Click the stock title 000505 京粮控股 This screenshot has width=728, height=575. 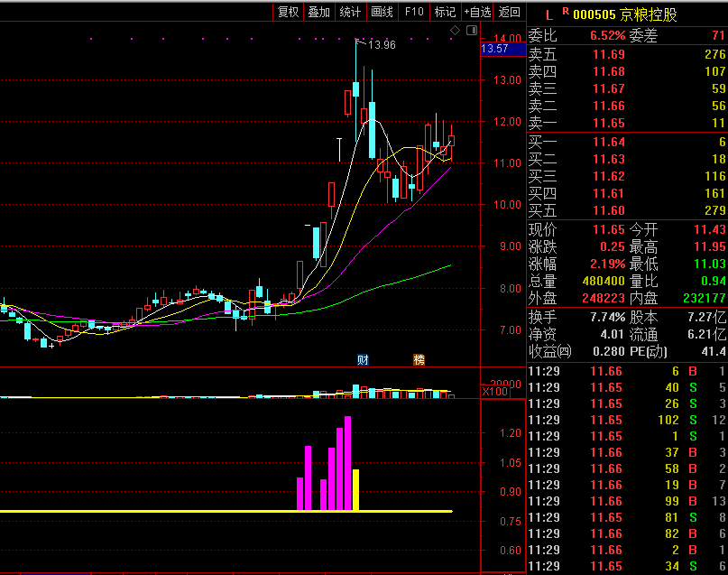[625, 15]
